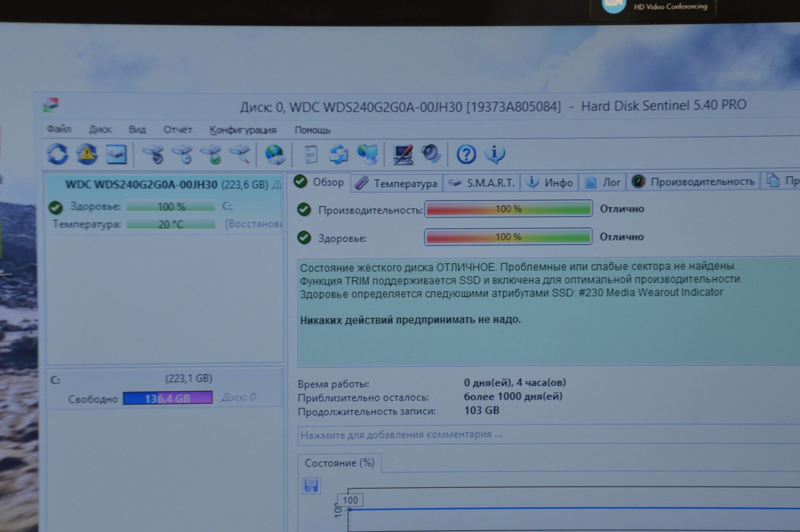Click the blue info bubble about icon
This screenshot has height=532, width=800.
(x=495, y=154)
